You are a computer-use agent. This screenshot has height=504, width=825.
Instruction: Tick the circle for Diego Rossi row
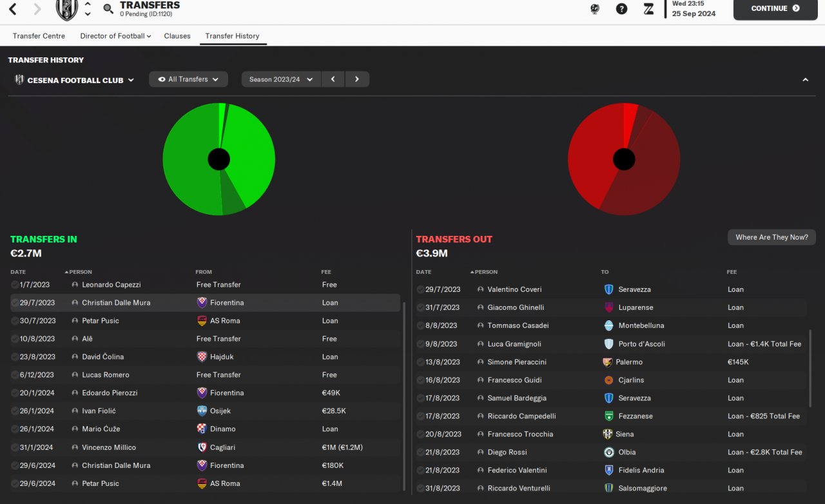pos(420,452)
